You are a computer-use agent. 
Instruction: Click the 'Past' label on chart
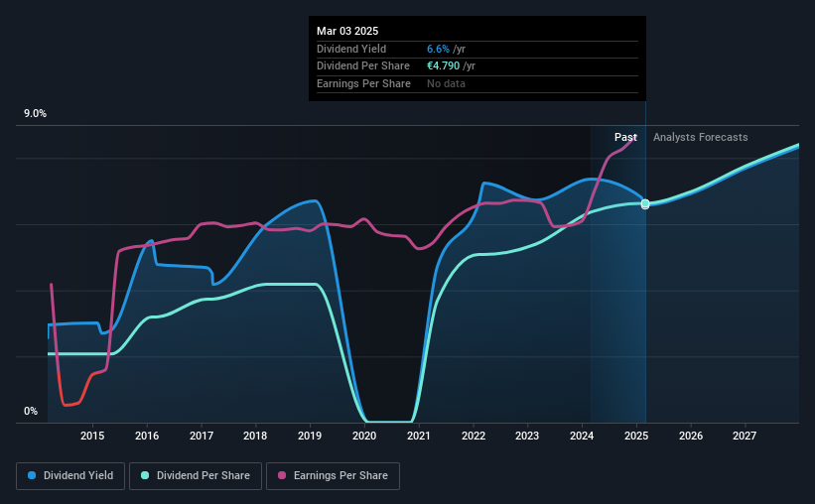(x=625, y=137)
